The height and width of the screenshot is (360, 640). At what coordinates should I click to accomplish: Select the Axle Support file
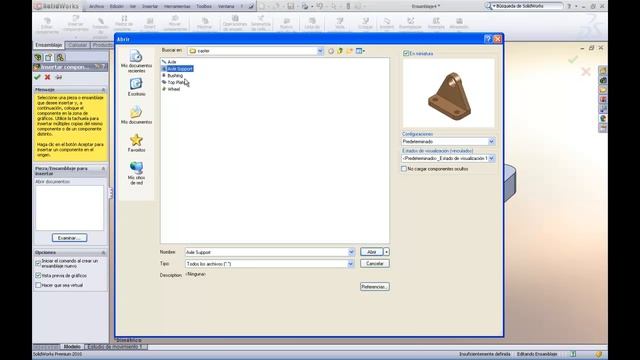(x=178, y=69)
